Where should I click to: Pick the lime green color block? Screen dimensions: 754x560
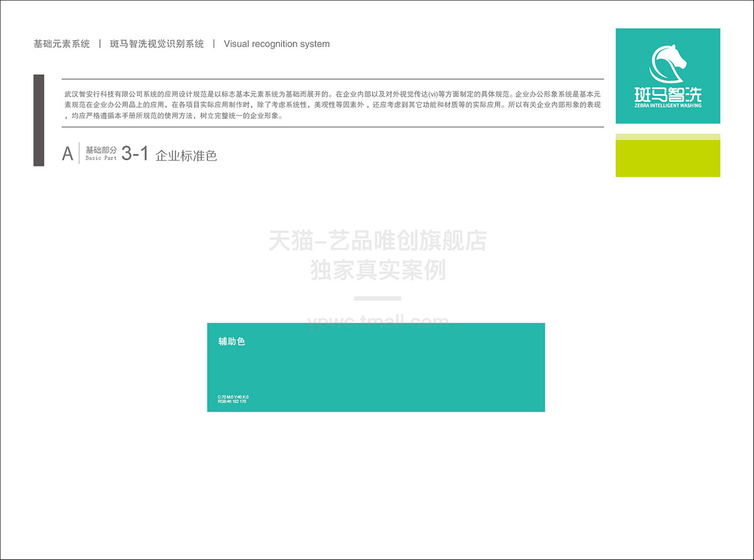pos(668,158)
